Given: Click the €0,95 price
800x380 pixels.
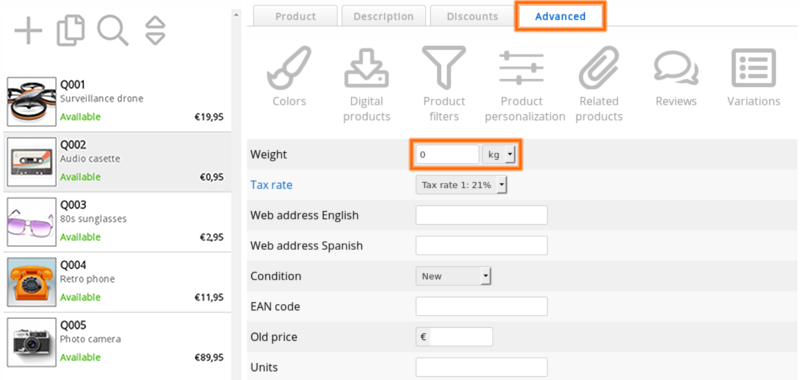Looking at the screenshot, I should (x=211, y=177).
